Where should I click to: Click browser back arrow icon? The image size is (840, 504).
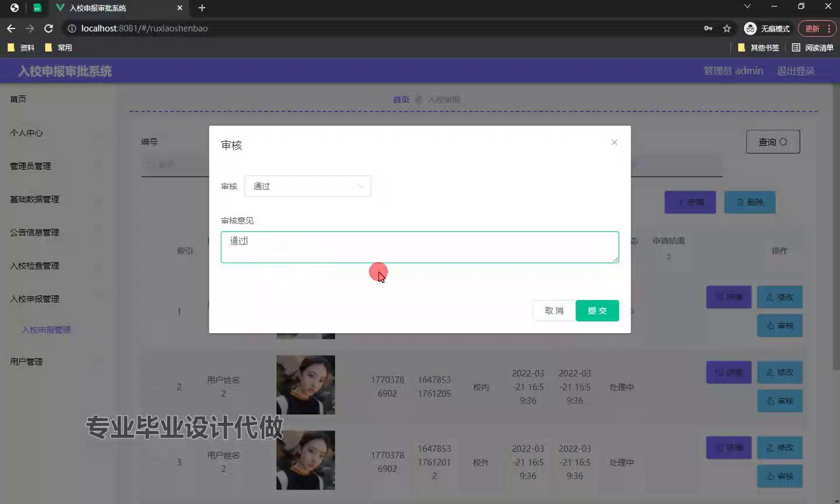point(11,29)
